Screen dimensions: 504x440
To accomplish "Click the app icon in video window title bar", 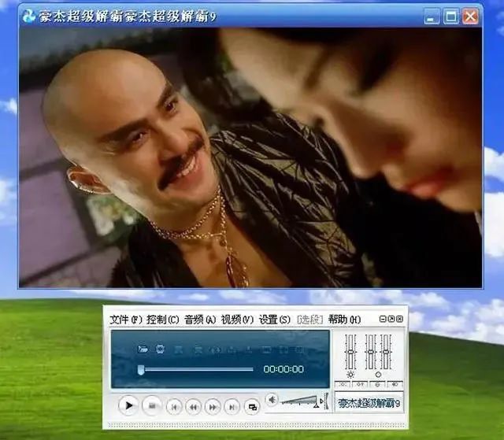I will [29, 16].
